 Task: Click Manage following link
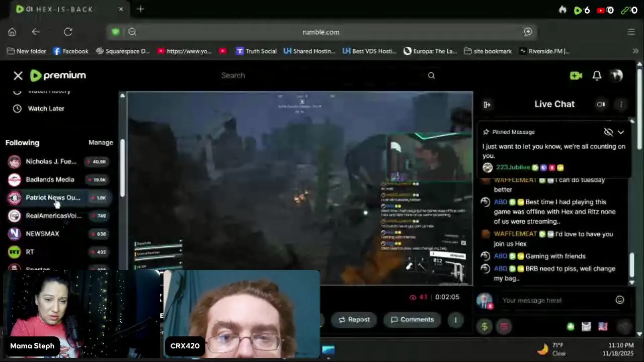click(x=101, y=142)
